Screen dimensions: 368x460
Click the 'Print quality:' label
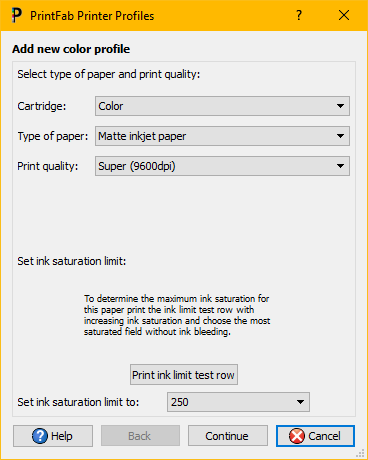(x=48, y=166)
